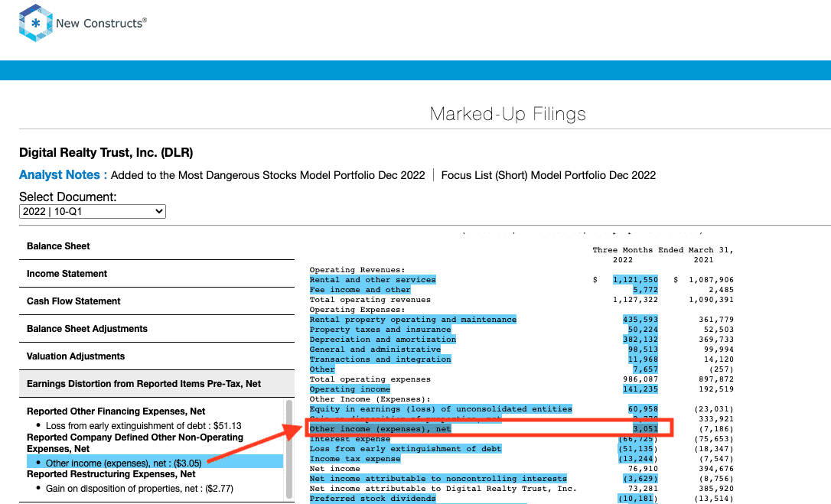Select the Cash Flow Statement section
The image size is (831, 504).
(x=157, y=301)
